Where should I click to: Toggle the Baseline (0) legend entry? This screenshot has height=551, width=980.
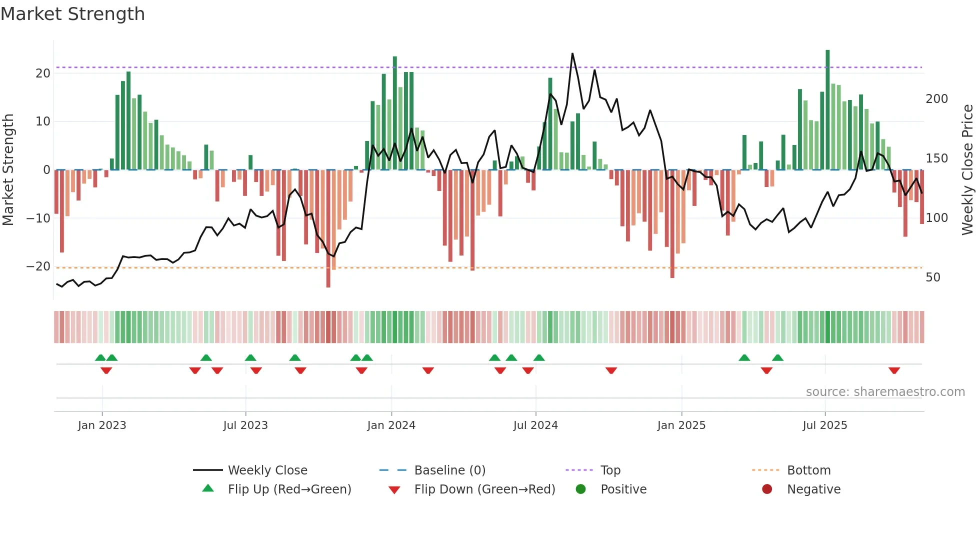coord(449,470)
